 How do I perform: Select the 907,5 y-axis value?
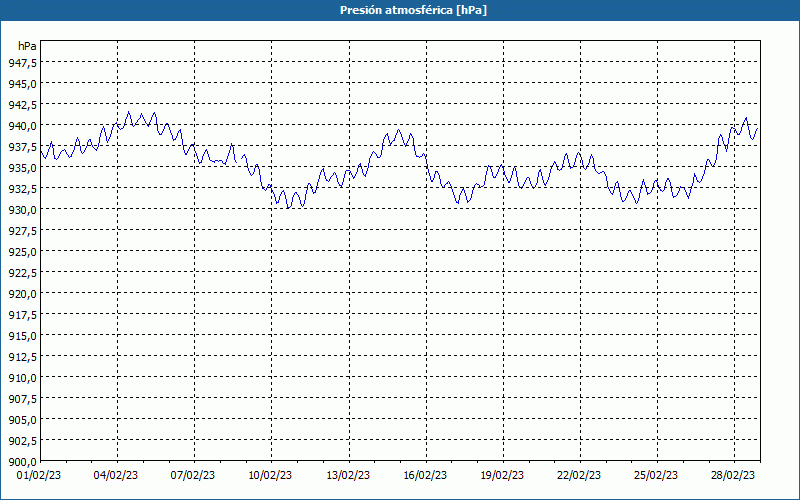pos(22,398)
